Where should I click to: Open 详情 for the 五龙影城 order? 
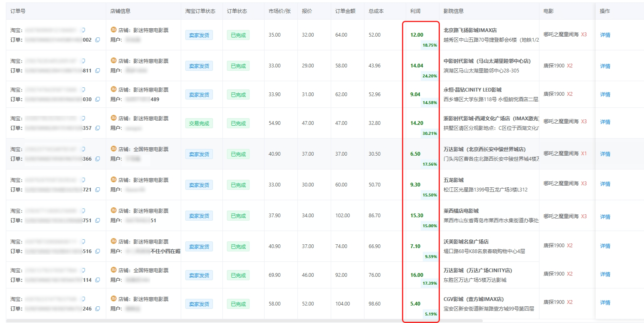tap(605, 184)
